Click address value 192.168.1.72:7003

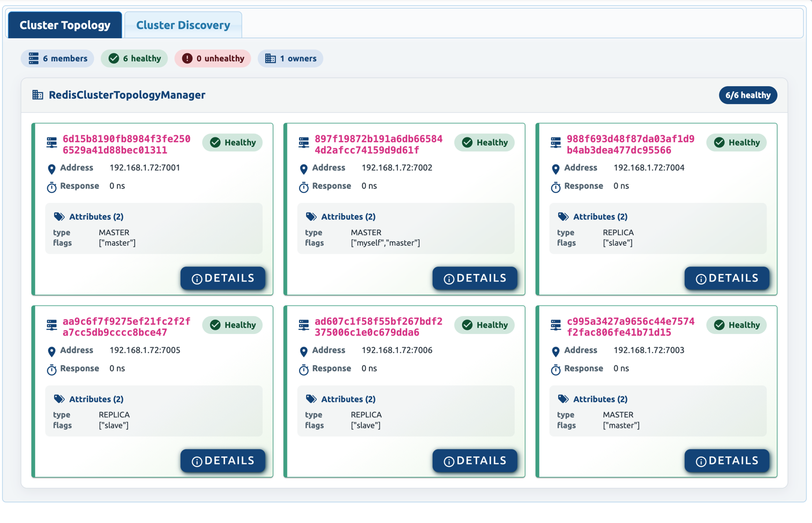pos(649,351)
